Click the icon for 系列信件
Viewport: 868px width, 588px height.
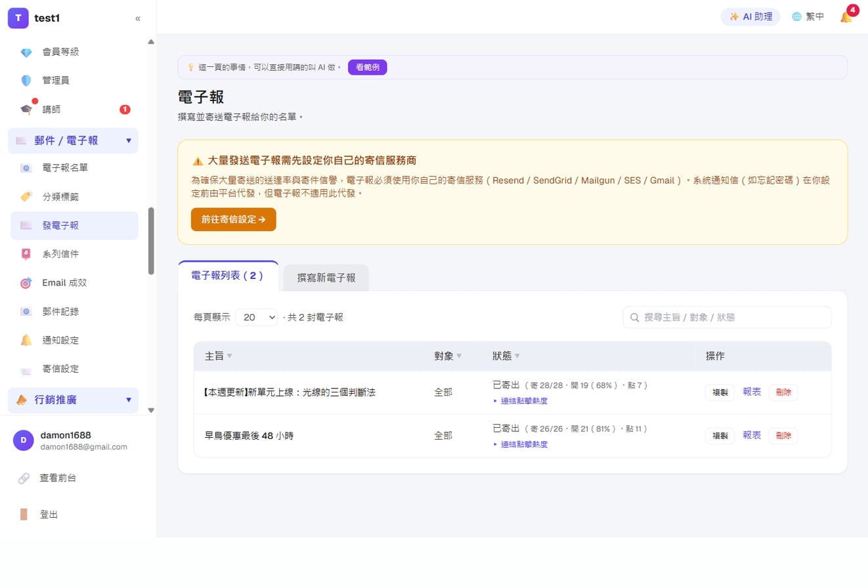[26, 254]
